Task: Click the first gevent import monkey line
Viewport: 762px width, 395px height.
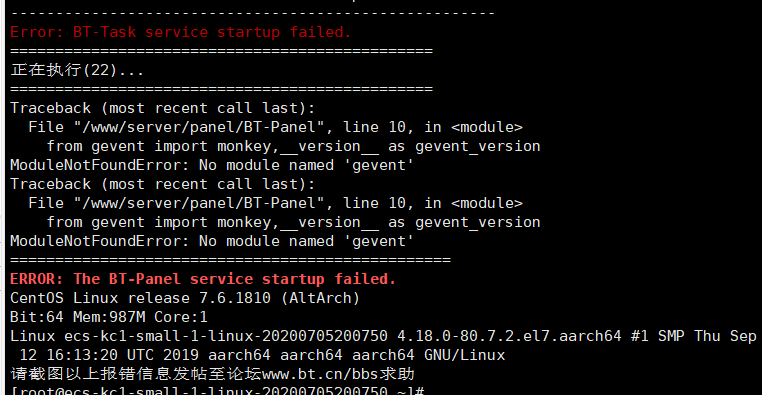Action: pos(294,146)
